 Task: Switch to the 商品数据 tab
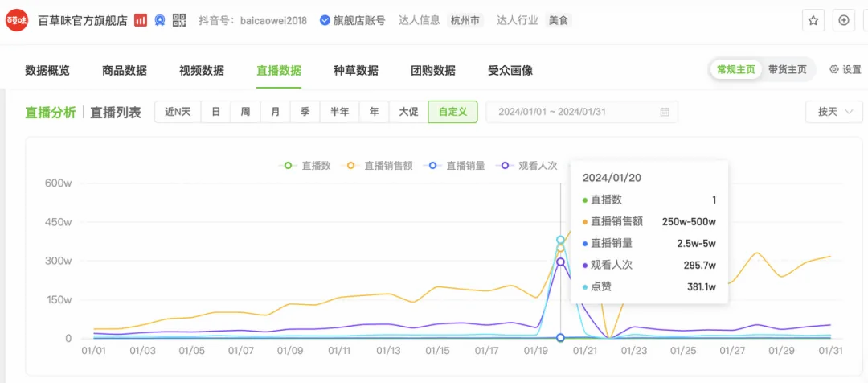pos(125,71)
